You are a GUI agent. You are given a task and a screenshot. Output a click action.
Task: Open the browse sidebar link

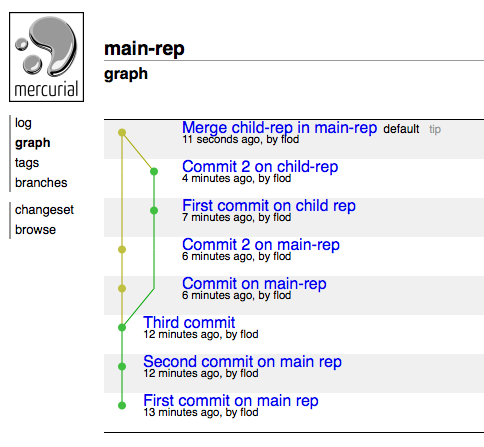35,230
